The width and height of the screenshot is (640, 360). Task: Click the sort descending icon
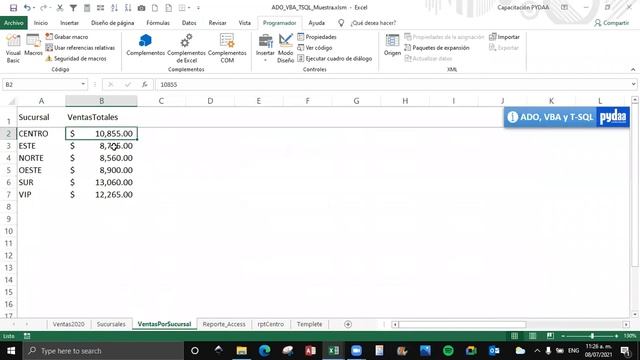(x=128, y=8)
